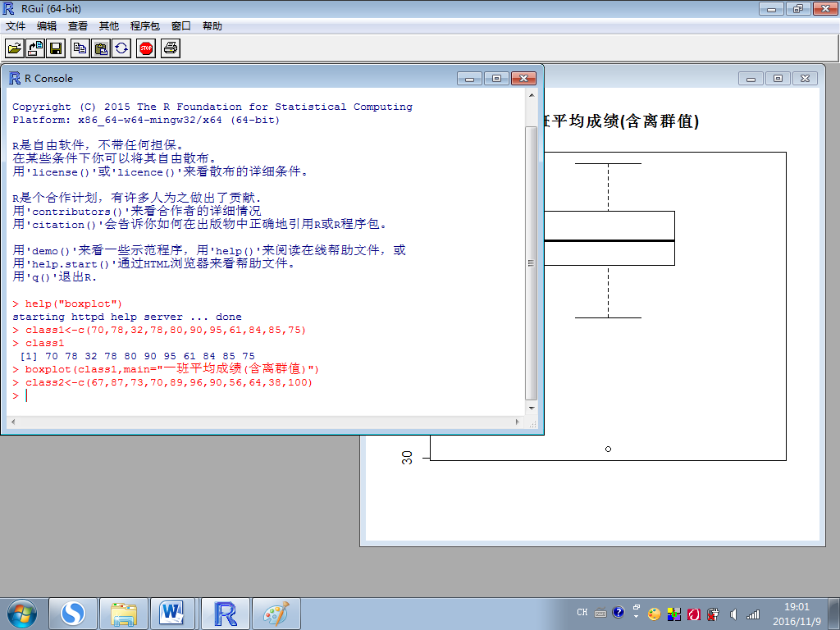Open the 其他 menu
This screenshot has width=840, height=630.
pyautogui.click(x=109, y=26)
